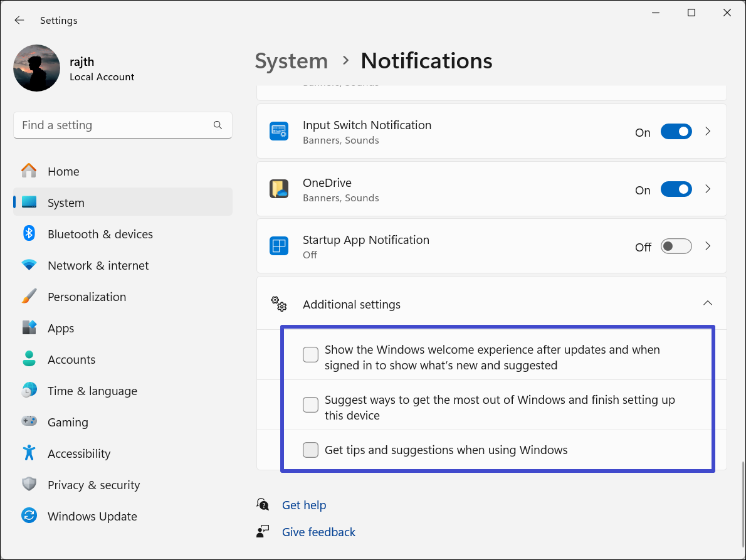
Task: Click the Windows Update sync icon
Action: (29, 516)
